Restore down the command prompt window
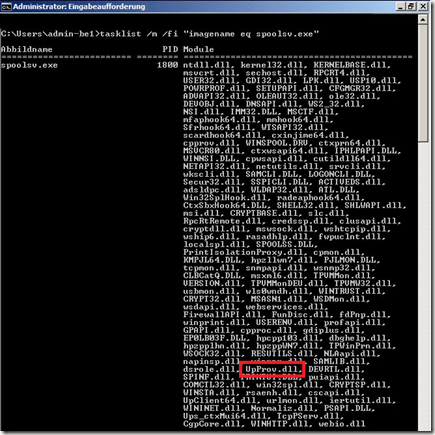 coord(411,6)
